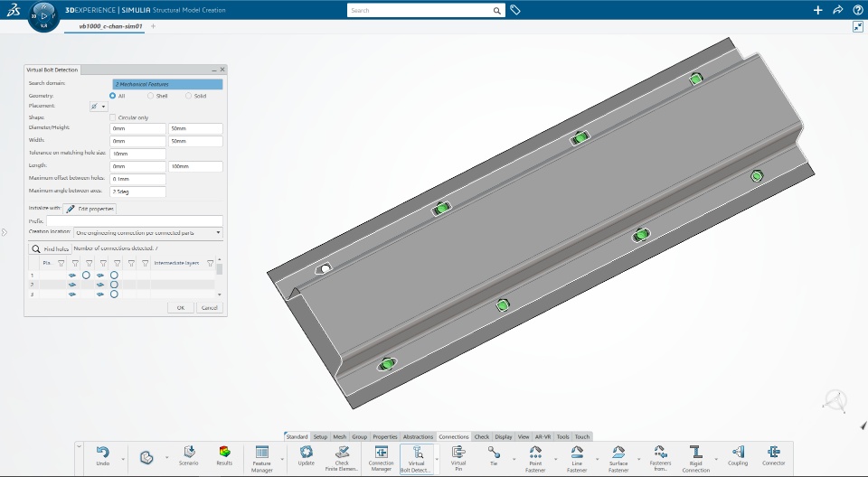868x477 pixels.
Task: Click the search magnifier icon
Action: (497, 11)
